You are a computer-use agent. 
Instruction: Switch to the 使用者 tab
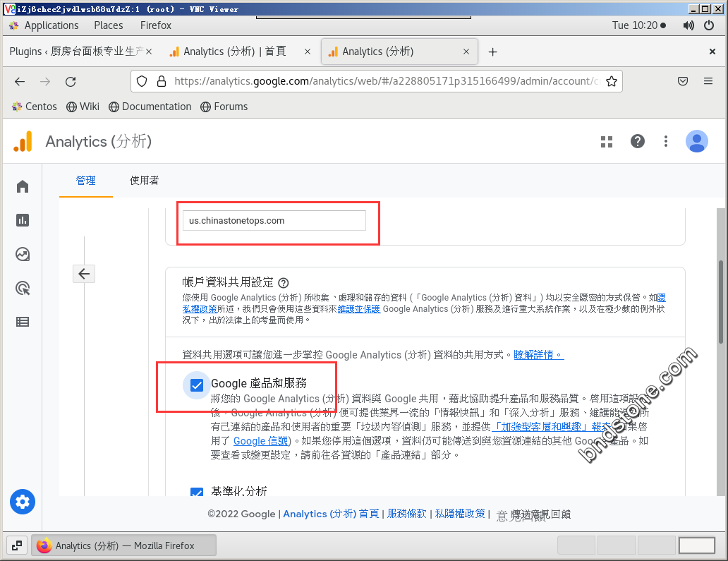144,180
